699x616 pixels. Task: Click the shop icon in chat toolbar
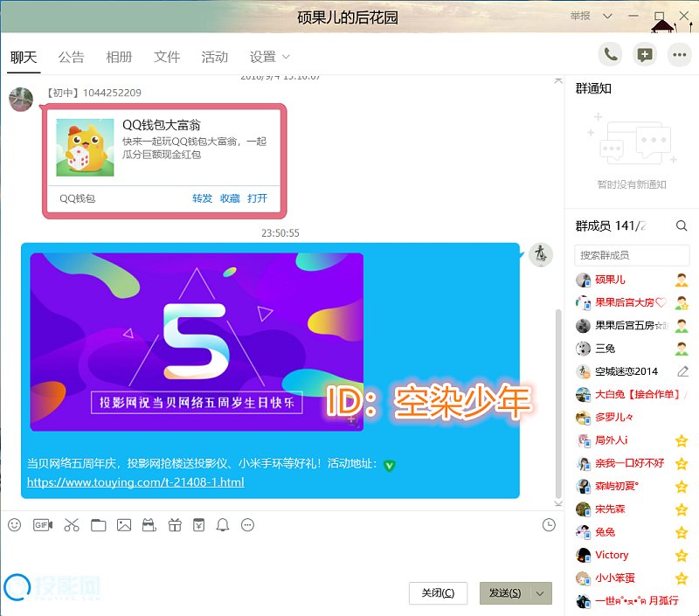point(149,525)
